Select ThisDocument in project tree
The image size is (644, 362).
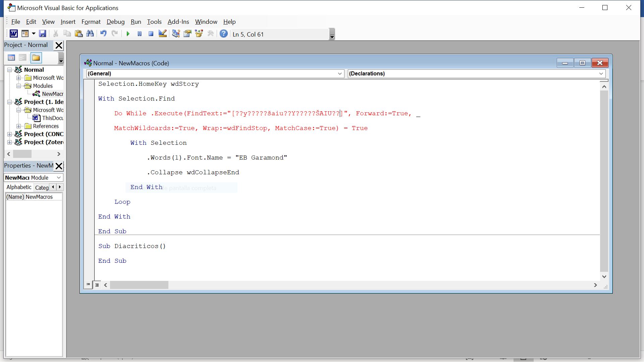coord(52,118)
